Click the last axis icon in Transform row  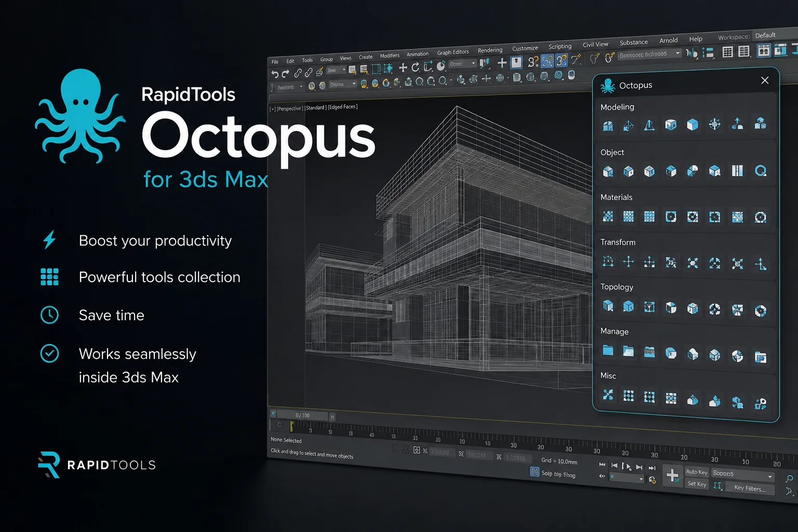pyautogui.click(x=761, y=264)
